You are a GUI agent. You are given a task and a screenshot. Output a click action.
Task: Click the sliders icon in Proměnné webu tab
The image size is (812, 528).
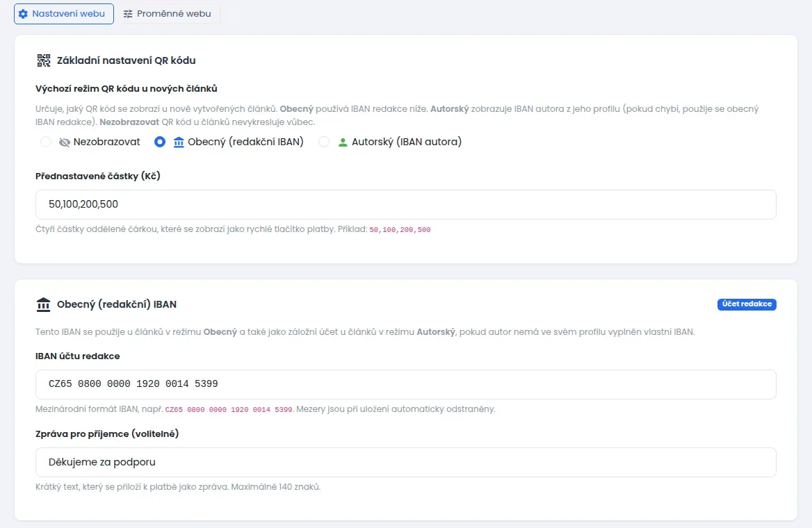pos(128,14)
